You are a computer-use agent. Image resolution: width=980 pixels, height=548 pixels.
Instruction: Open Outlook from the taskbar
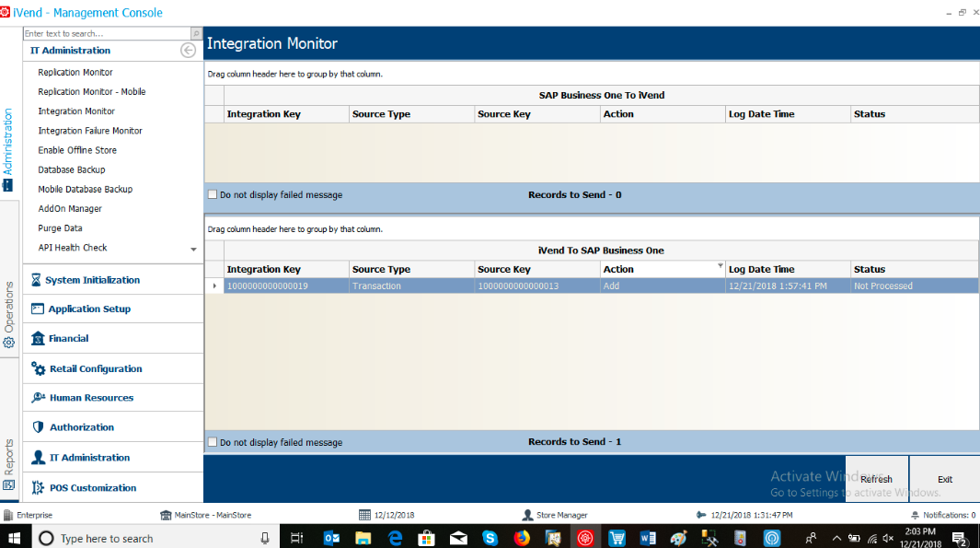(331, 538)
